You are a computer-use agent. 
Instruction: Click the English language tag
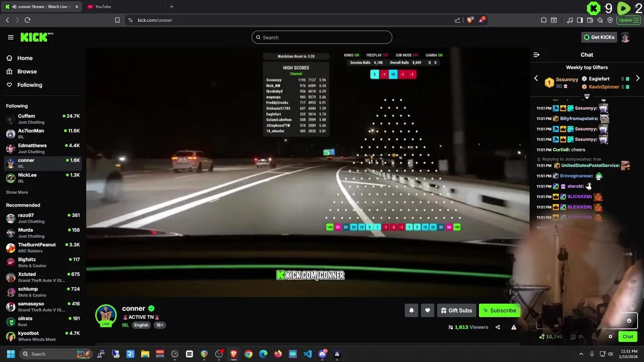(x=141, y=325)
